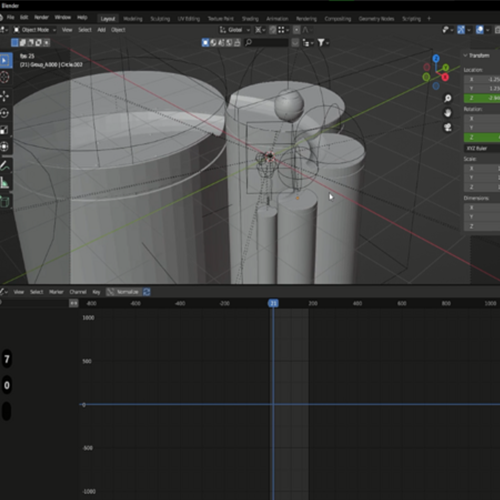Select the Annotate pencil tool

point(5,166)
